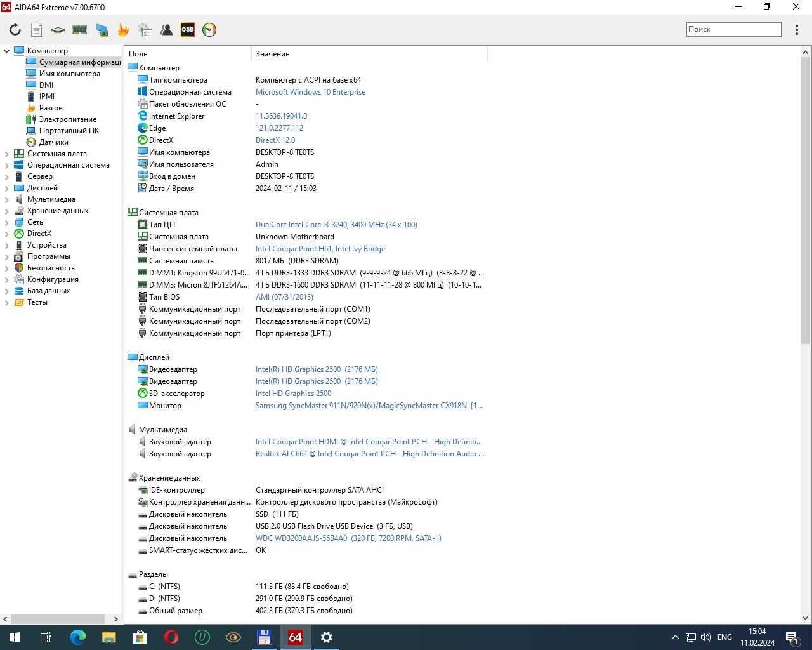Open the DirectX 12.0 link
This screenshot has width=812, height=650.
pyautogui.click(x=275, y=140)
